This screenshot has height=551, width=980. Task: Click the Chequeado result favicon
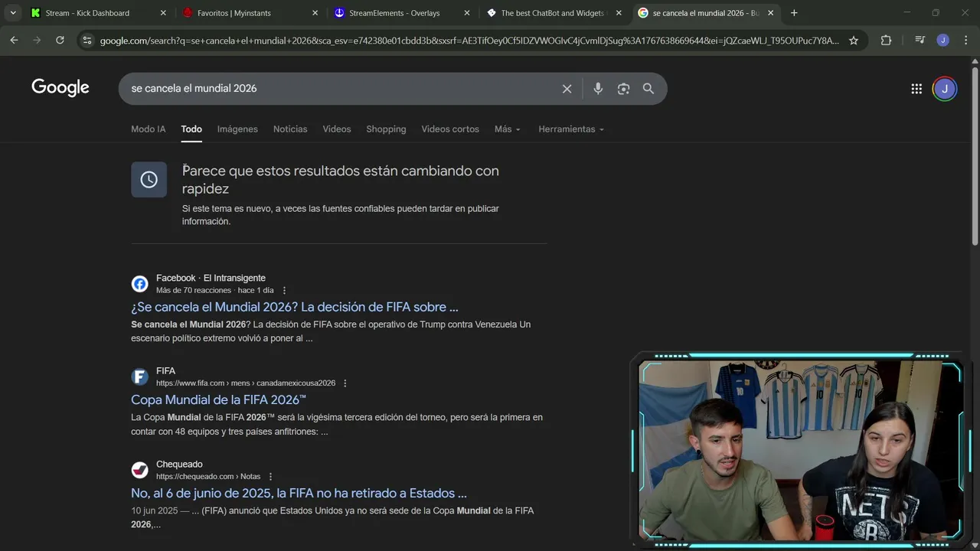click(139, 470)
